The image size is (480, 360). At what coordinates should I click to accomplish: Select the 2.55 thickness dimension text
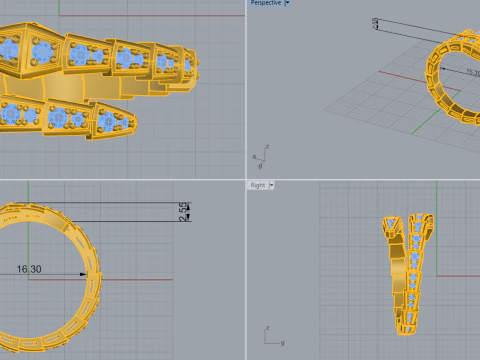point(183,212)
